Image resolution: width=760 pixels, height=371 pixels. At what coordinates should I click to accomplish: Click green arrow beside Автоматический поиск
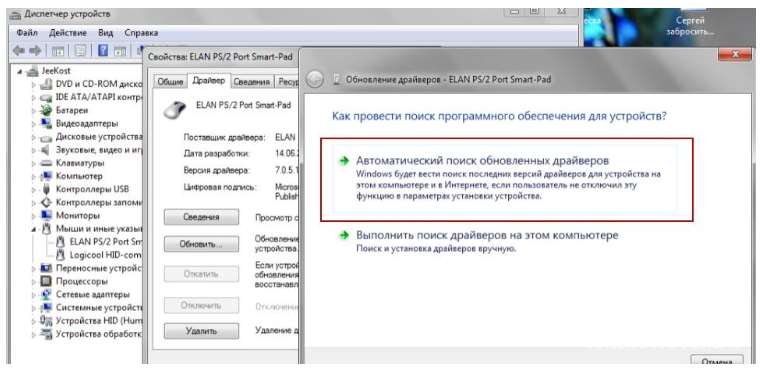pyautogui.click(x=344, y=161)
